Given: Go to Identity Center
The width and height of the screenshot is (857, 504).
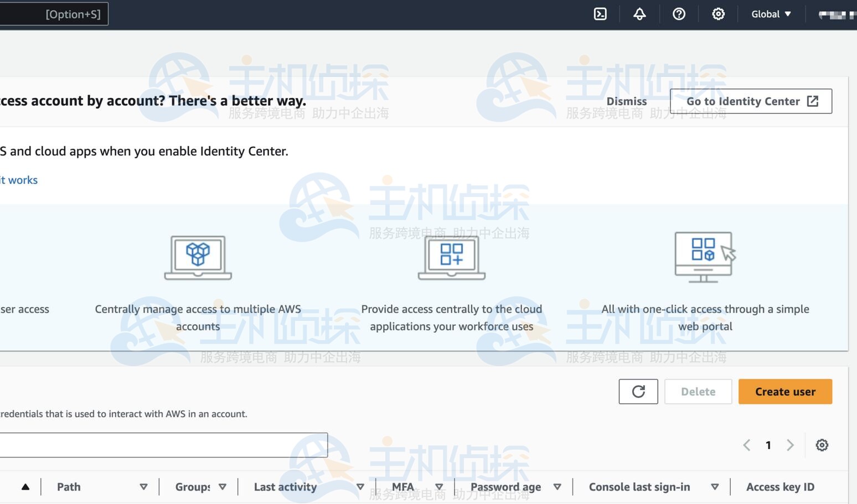Looking at the screenshot, I should (751, 101).
